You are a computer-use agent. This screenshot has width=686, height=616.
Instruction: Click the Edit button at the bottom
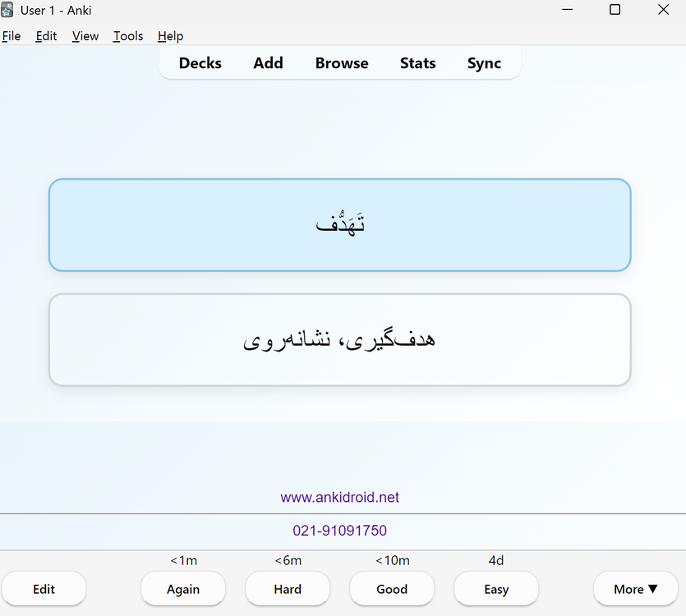coord(44,589)
